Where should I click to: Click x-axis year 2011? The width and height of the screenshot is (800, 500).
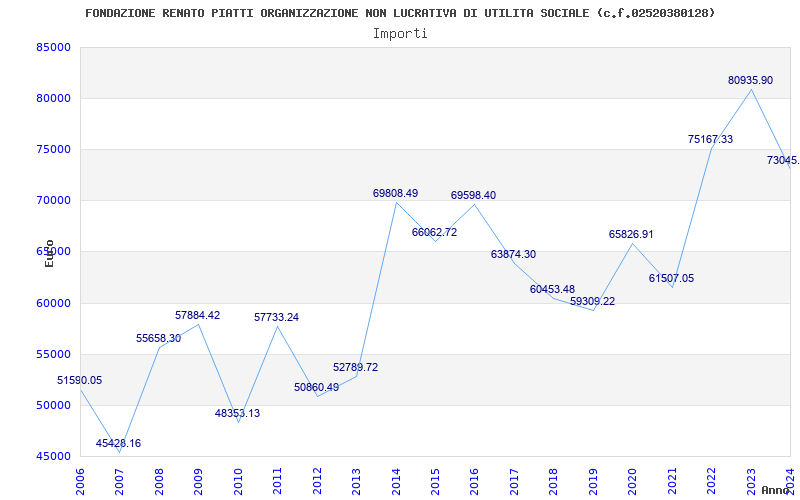click(x=277, y=481)
